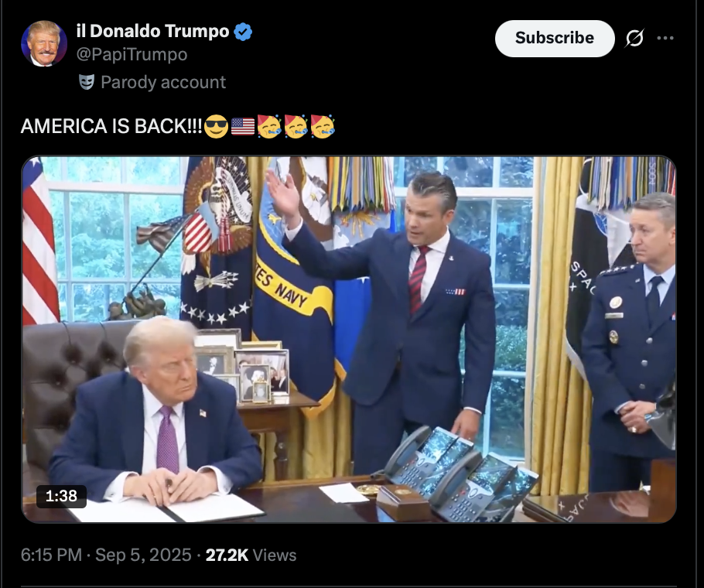Screen dimensions: 704x588
Task: Click the middle partying face emoji
Action: [296, 126]
